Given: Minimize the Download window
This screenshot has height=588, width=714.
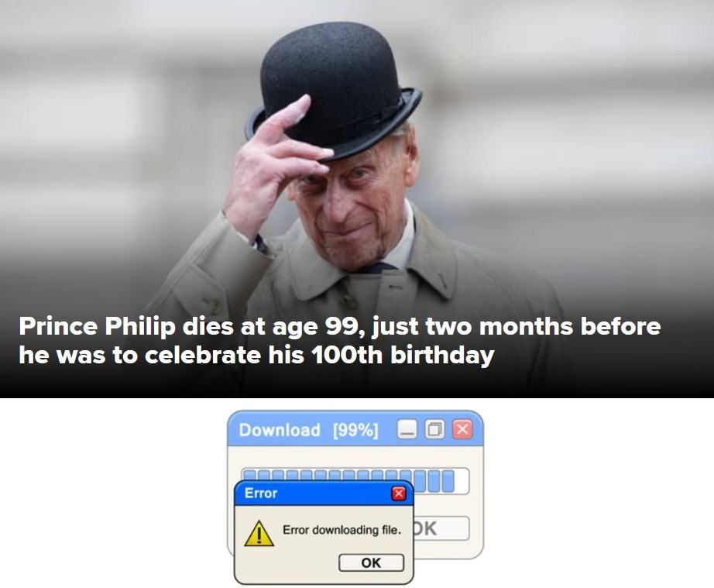Looking at the screenshot, I should [x=407, y=429].
